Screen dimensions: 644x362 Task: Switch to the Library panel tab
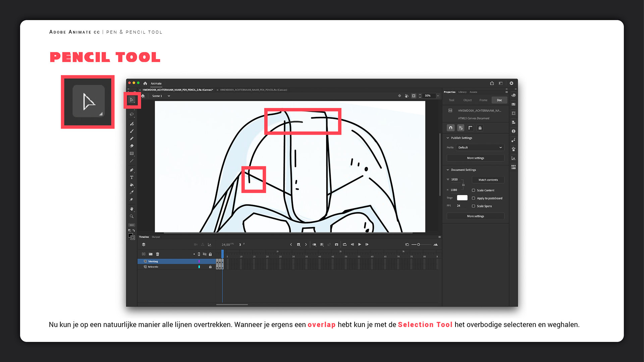[x=463, y=92]
